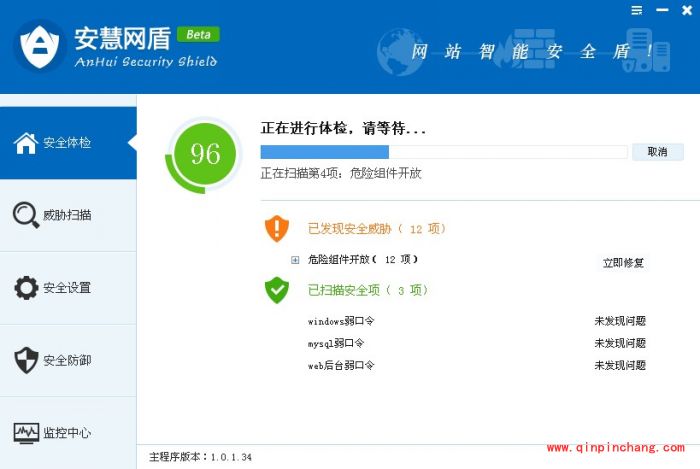
Task: Click the 已扫描安全项 (3 项) heading
Action: [x=368, y=291]
